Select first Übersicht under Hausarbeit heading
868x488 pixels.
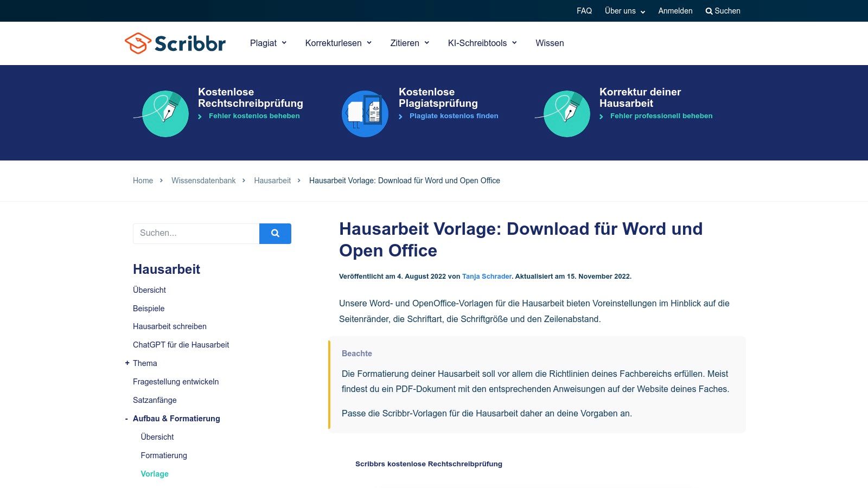pos(149,290)
